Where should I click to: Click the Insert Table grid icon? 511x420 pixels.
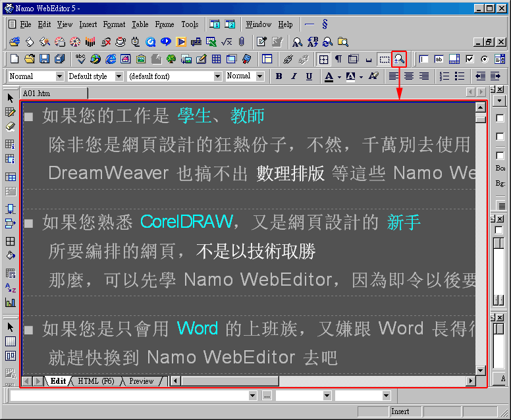216,59
